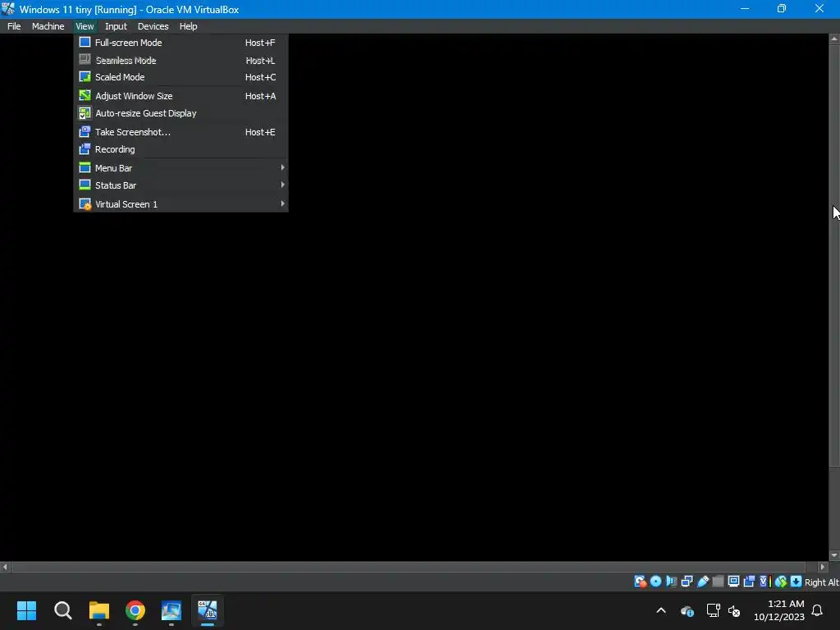Click the optical disc status bar icon

click(x=655, y=582)
